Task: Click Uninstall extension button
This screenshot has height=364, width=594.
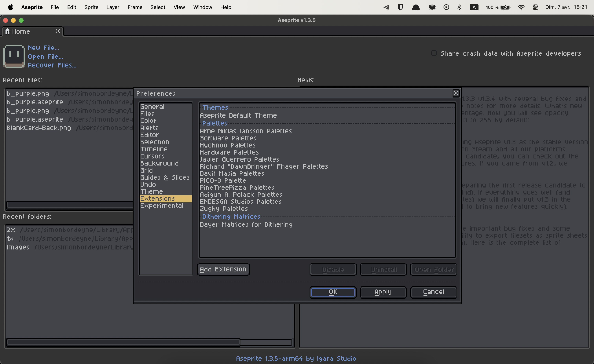Action: 383,269
